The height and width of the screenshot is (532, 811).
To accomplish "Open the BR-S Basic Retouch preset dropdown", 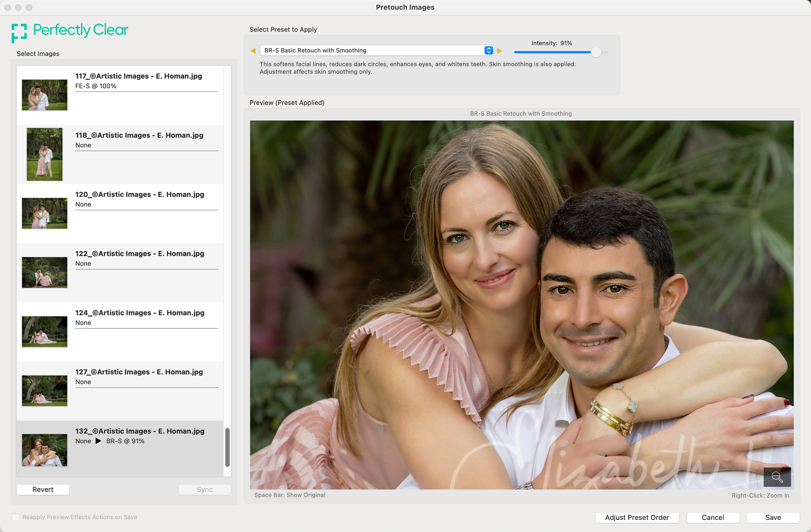I will [377, 51].
